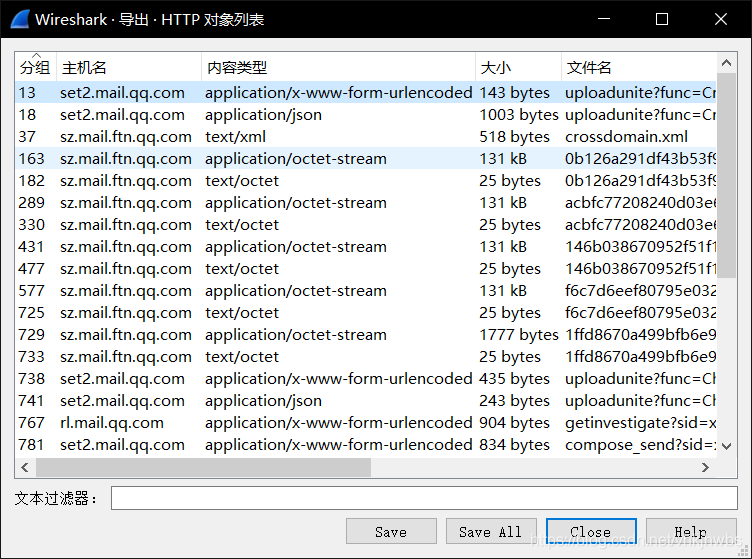This screenshot has width=752, height=559.
Task: Maximize the export dialog window
Action: tap(661, 19)
